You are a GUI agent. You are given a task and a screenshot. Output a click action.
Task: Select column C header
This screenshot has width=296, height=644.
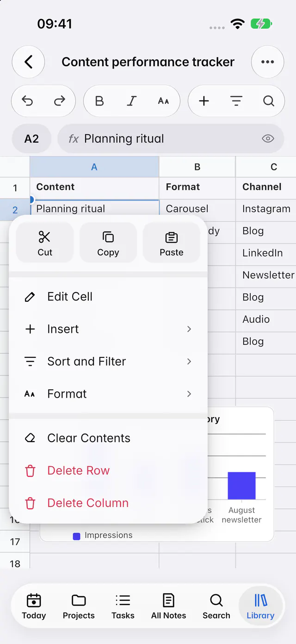(266, 167)
